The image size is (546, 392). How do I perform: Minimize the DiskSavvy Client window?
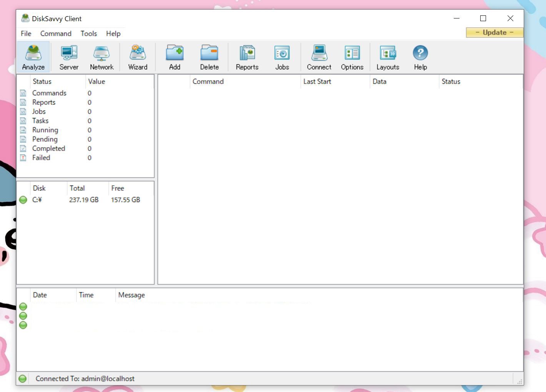[x=456, y=18]
